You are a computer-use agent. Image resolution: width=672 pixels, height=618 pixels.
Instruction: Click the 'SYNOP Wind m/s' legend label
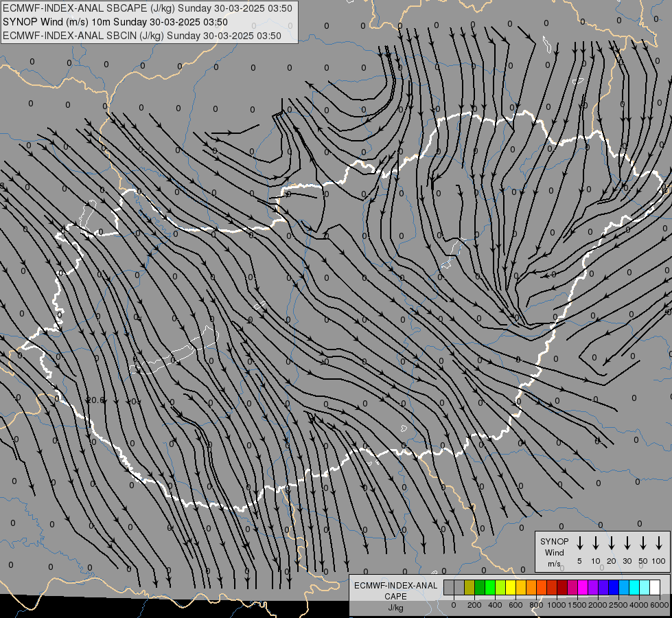[x=554, y=552]
